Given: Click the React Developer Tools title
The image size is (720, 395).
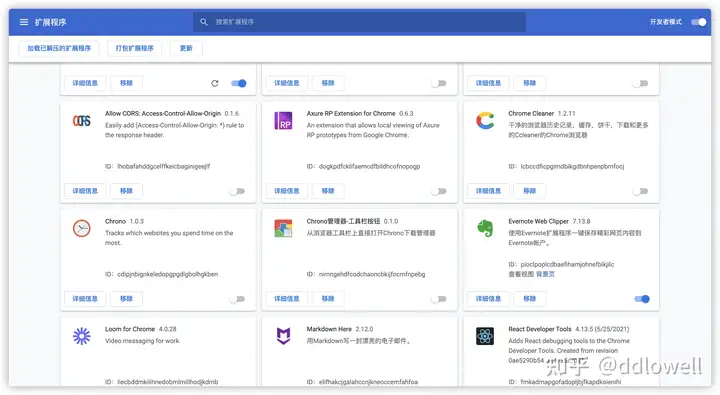Looking at the screenshot, I should pyautogui.click(x=540, y=329).
